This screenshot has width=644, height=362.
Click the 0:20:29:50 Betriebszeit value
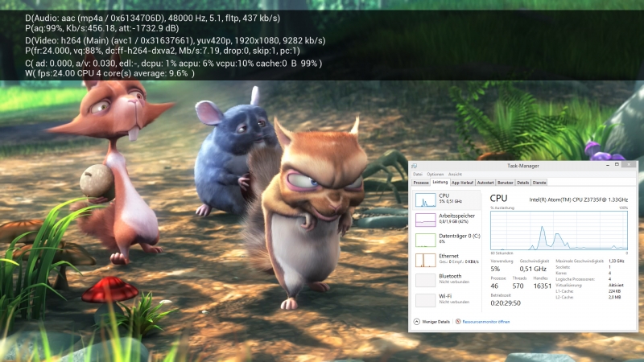click(x=506, y=303)
